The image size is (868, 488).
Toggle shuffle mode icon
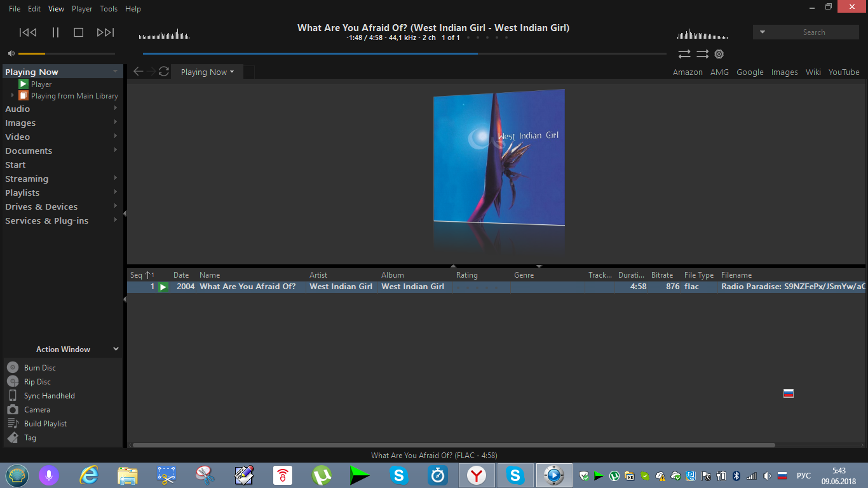702,54
